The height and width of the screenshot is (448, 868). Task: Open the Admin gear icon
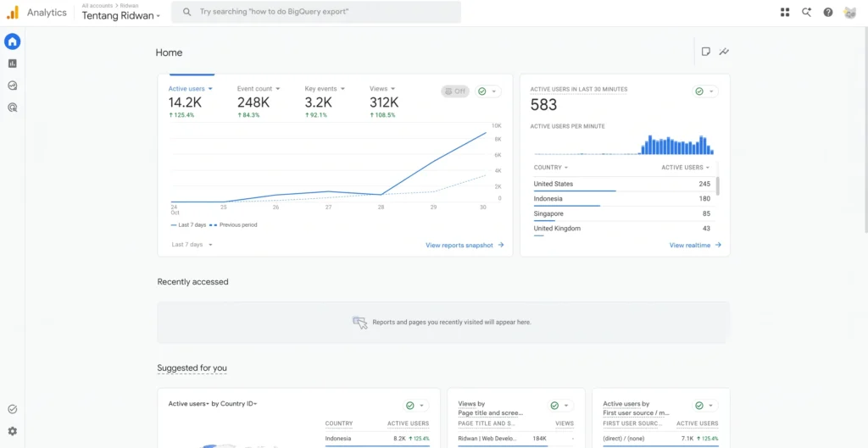(12, 431)
